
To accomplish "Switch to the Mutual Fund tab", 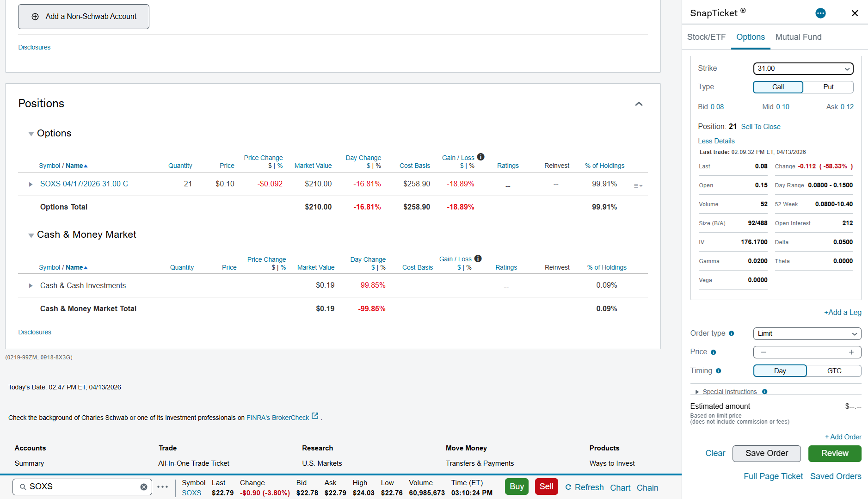I will [799, 37].
